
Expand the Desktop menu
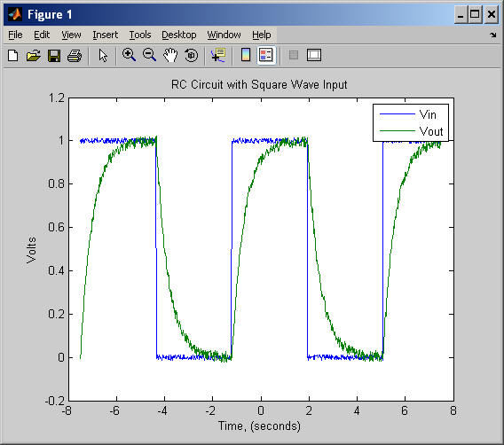coord(179,35)
